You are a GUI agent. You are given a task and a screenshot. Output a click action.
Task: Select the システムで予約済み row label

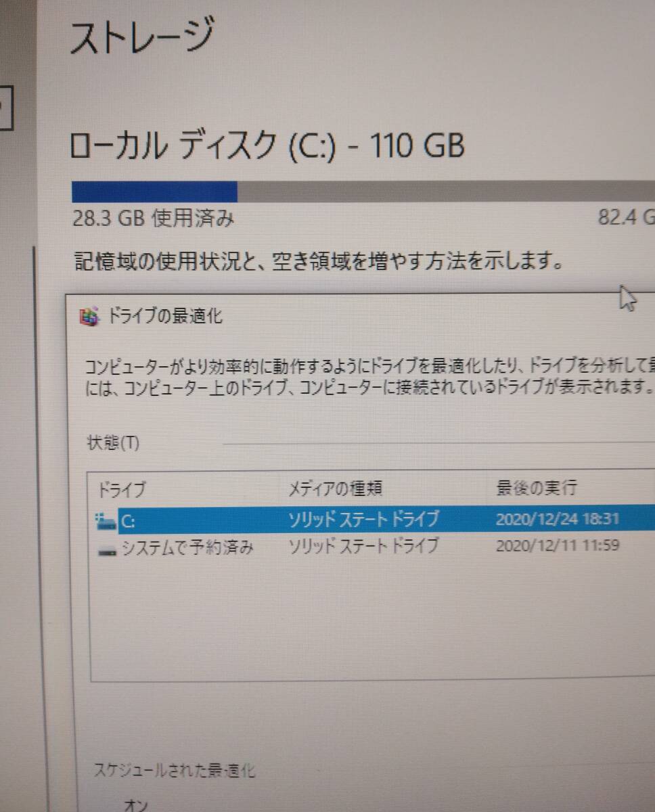187,547
